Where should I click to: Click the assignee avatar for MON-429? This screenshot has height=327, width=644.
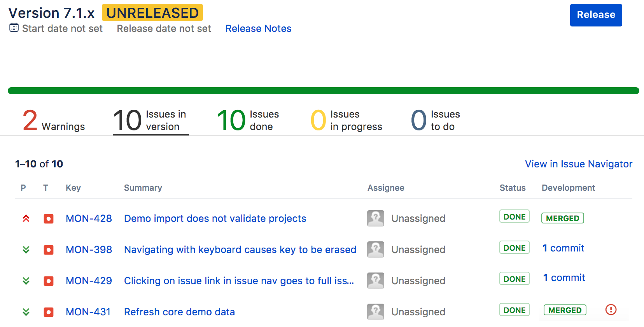pos(376,281)
